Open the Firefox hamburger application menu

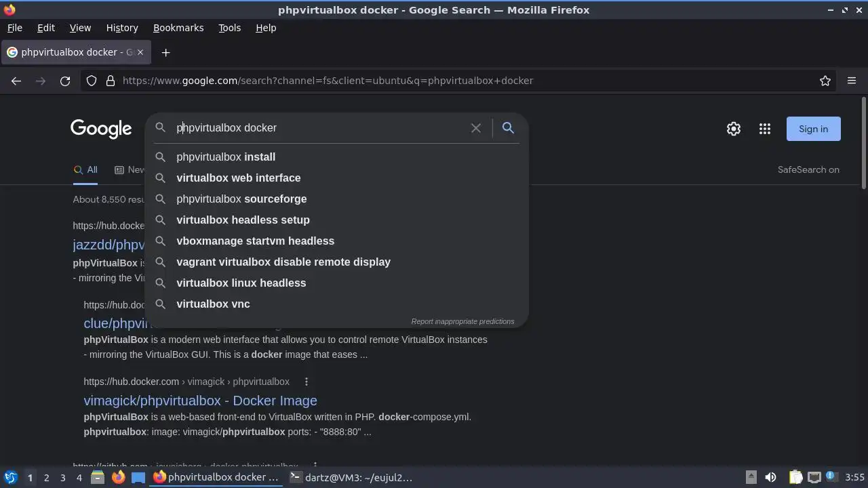(x=852, y=81)
